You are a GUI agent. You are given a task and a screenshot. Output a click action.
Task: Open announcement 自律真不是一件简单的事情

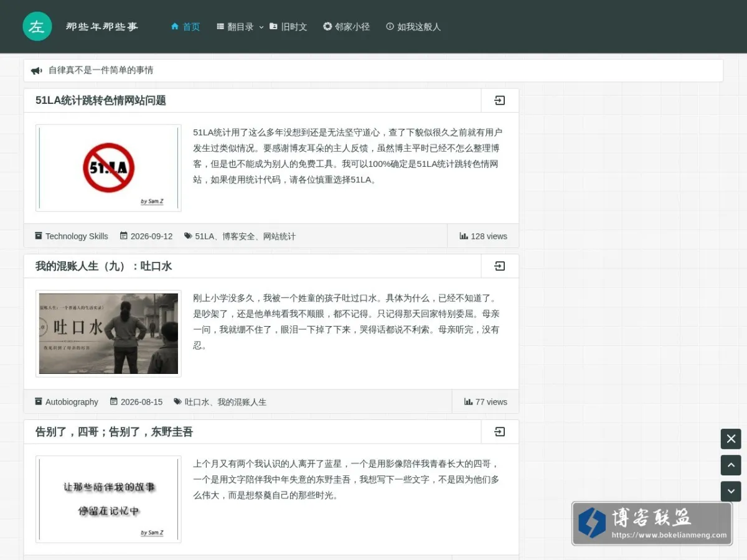point(101,70)
